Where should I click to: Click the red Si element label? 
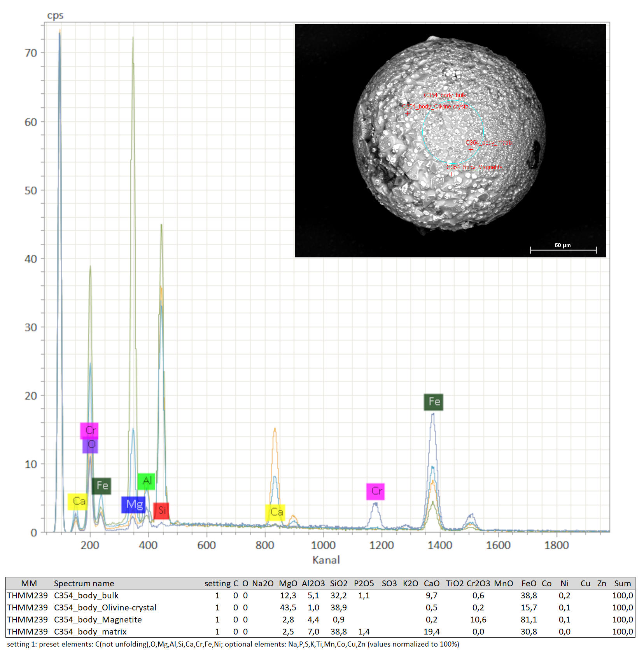coord(161,510)
